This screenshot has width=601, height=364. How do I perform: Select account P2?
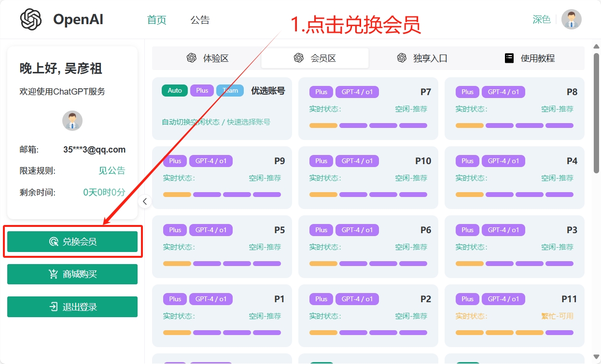coord(368,316)
